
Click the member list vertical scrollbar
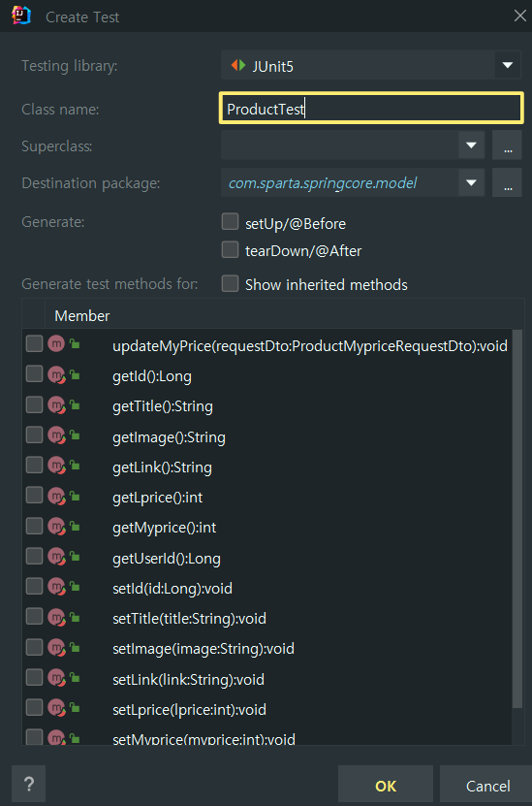coord(517,519)
